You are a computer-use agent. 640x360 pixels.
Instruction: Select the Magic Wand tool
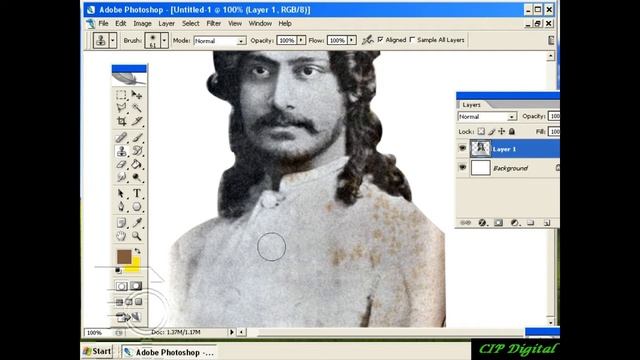[x=137, y=108]
